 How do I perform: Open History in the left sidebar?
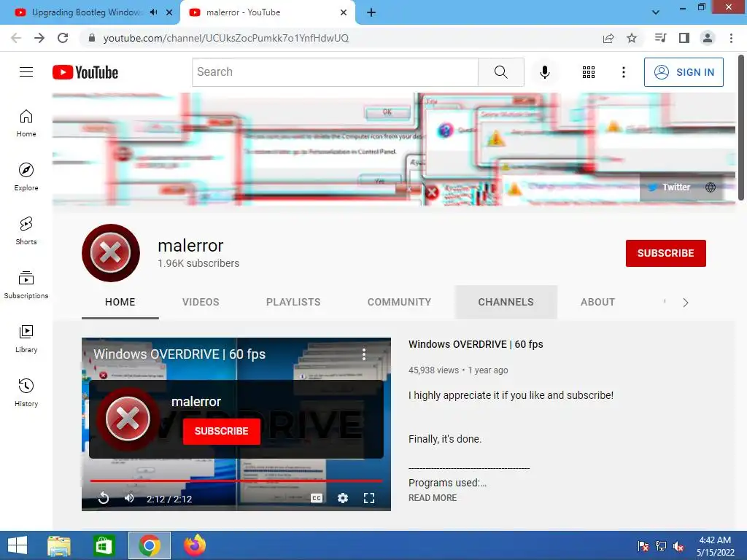[26, 393]
